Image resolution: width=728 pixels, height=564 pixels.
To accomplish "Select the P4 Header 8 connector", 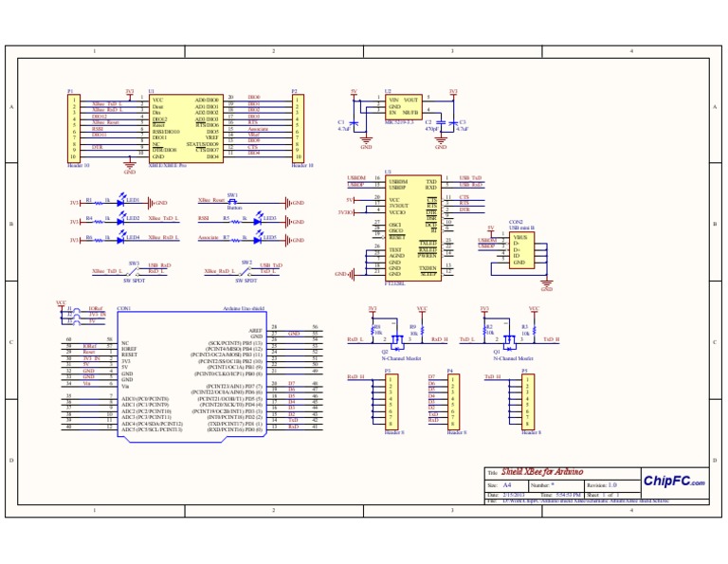I will (453, 402).
